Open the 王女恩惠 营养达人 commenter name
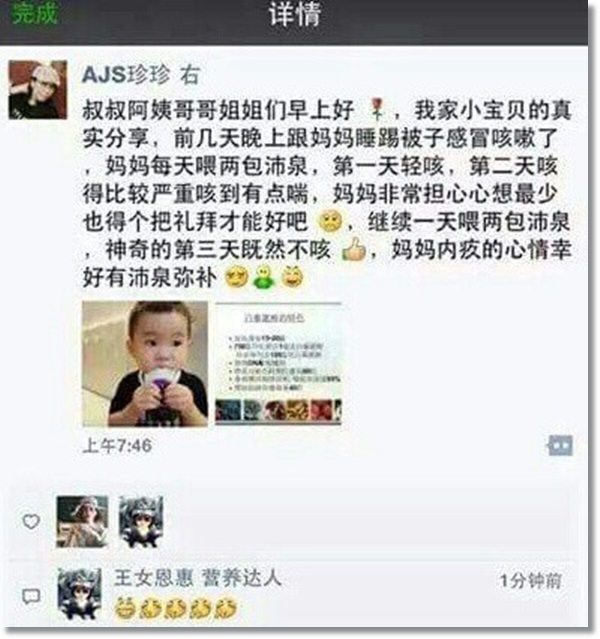The height and width of the screenshot is (639, 600). 198,578
